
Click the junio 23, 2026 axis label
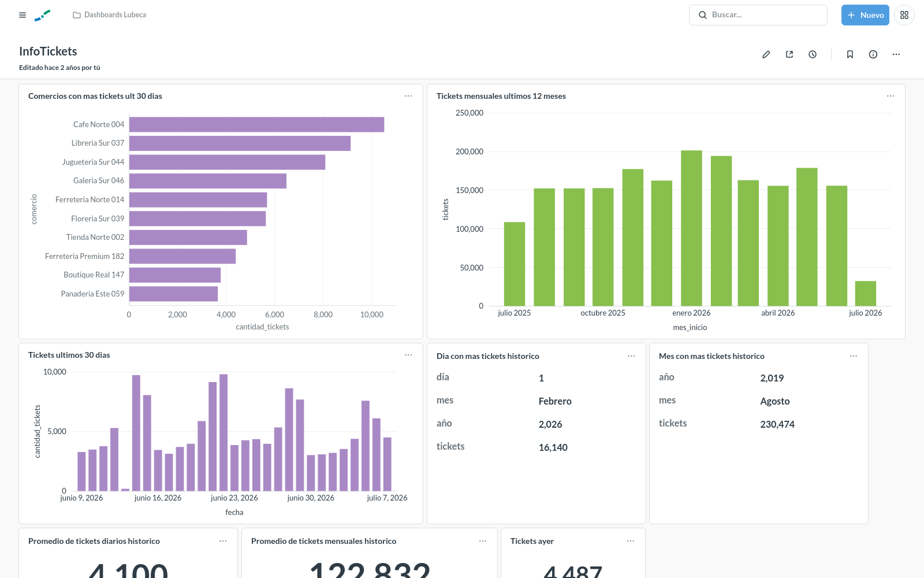pyautogui.click(x=234, y=498)
